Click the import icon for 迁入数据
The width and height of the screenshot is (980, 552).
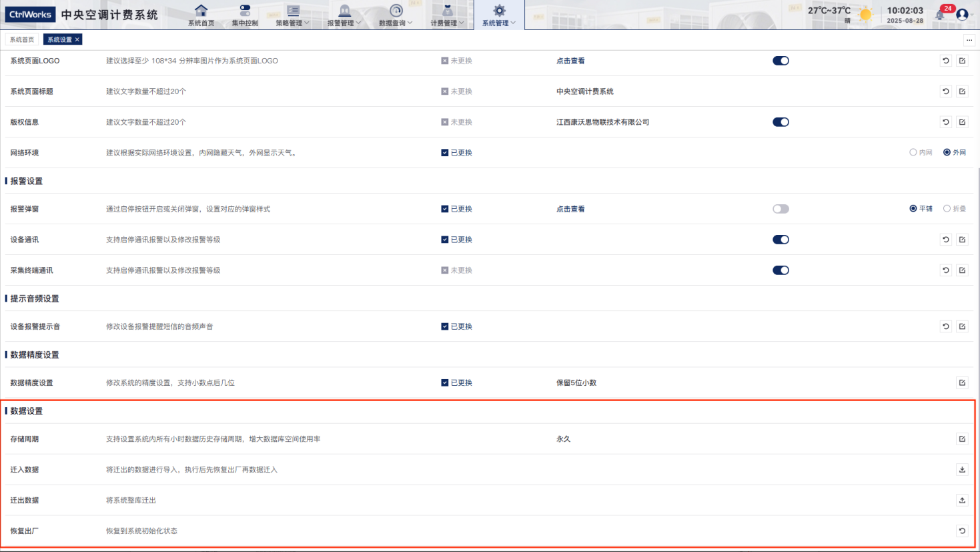click(962, 470)
